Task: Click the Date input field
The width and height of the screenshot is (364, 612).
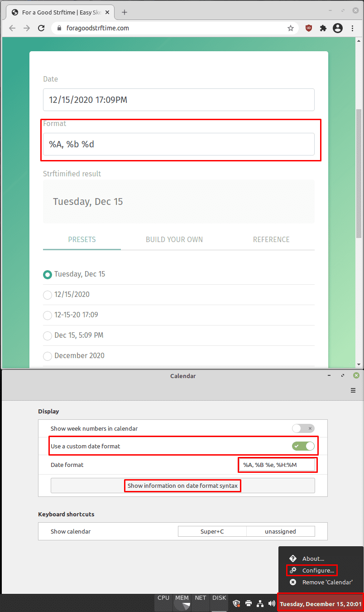Action: [x=179, y=100]
